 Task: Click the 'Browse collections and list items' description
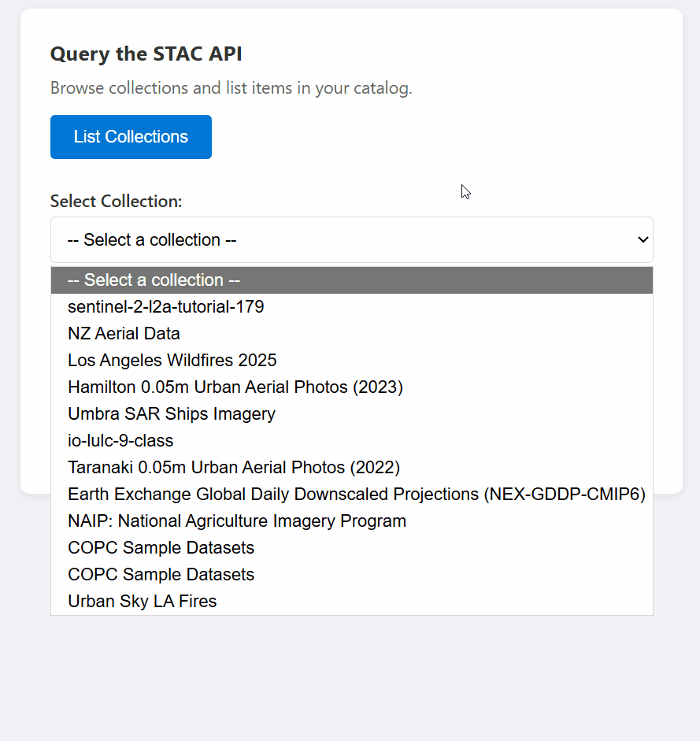(231, 88)
